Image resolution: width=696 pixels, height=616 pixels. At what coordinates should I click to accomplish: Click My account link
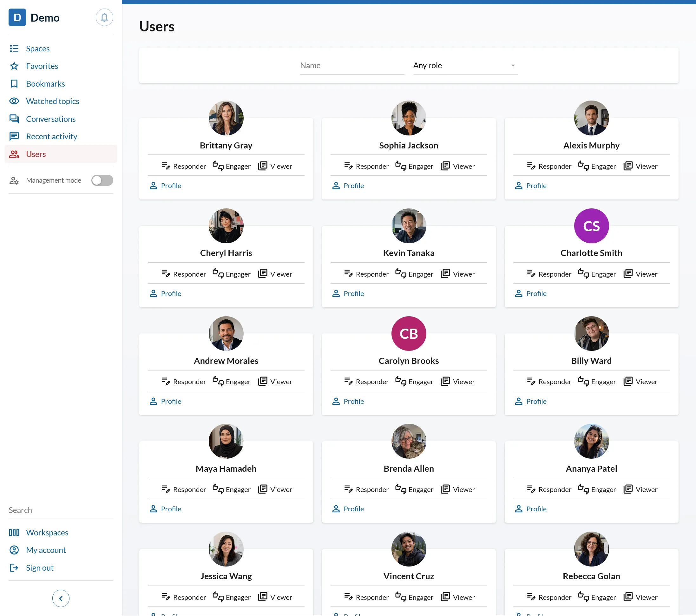[46, 550]
